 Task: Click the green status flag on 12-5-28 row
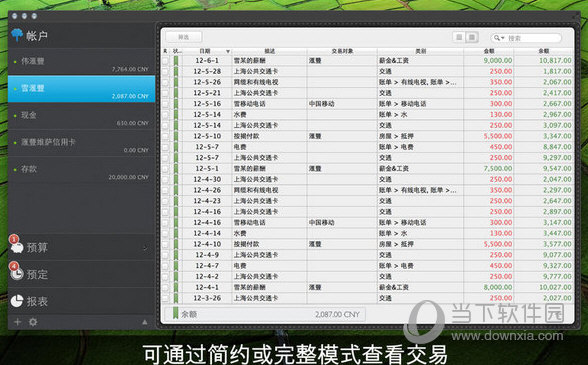click(x=176, y=71)
